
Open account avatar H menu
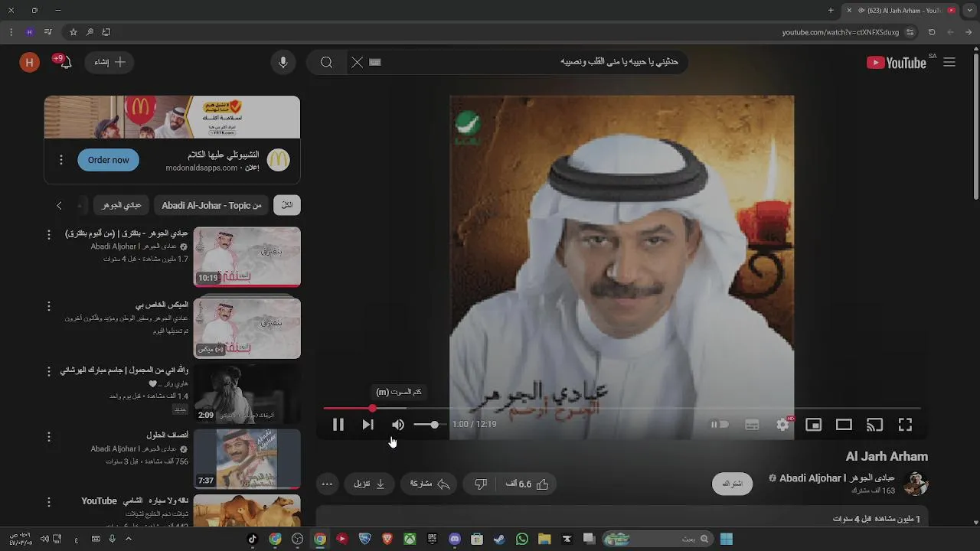point(29,63)
